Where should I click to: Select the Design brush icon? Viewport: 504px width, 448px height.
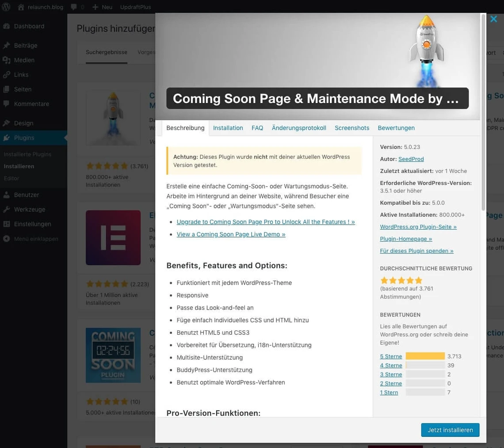click(x=8, y=123)
